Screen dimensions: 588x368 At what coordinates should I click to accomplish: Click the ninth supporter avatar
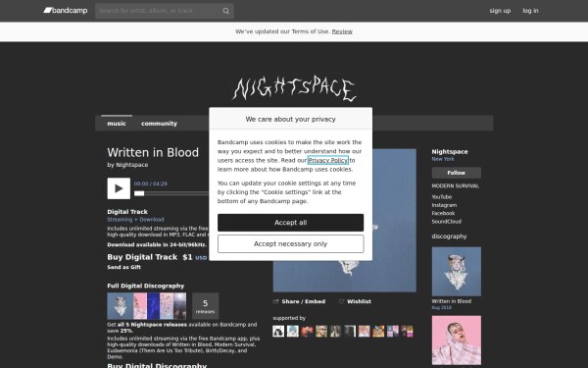(x=393, y=332)
